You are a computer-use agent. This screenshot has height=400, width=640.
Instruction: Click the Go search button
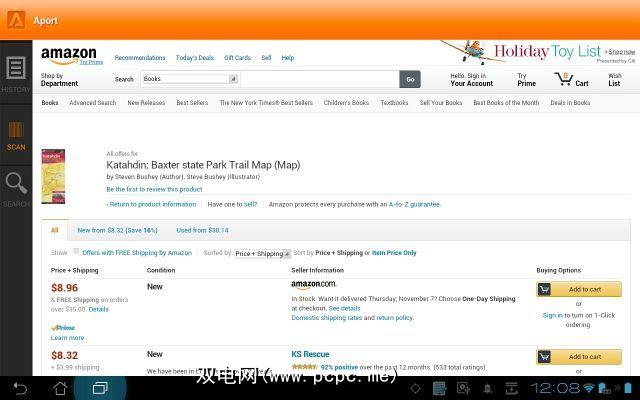pyautogui.click(x=410, y=79)
